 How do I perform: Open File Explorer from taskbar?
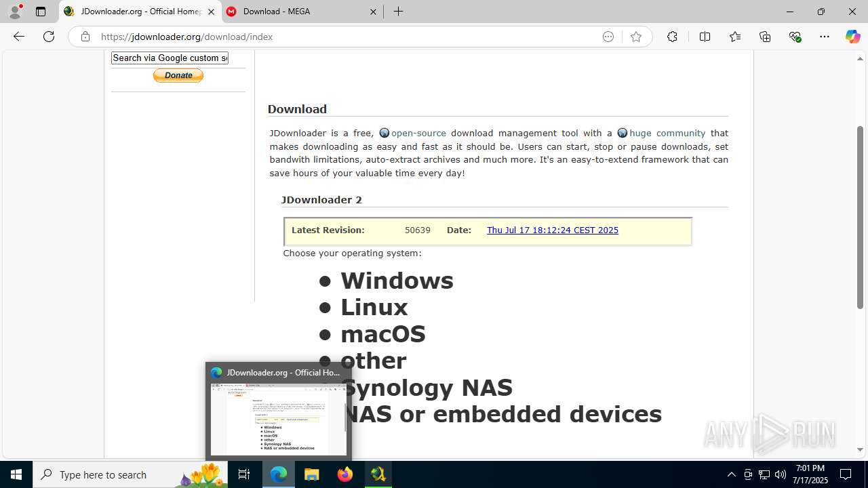coord(311,474)
